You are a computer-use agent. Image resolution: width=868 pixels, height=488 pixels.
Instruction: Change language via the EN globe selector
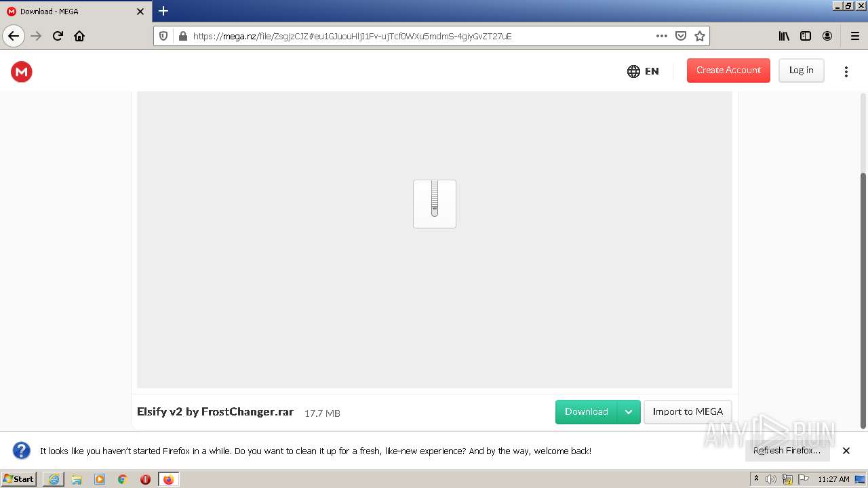(643, 71)
